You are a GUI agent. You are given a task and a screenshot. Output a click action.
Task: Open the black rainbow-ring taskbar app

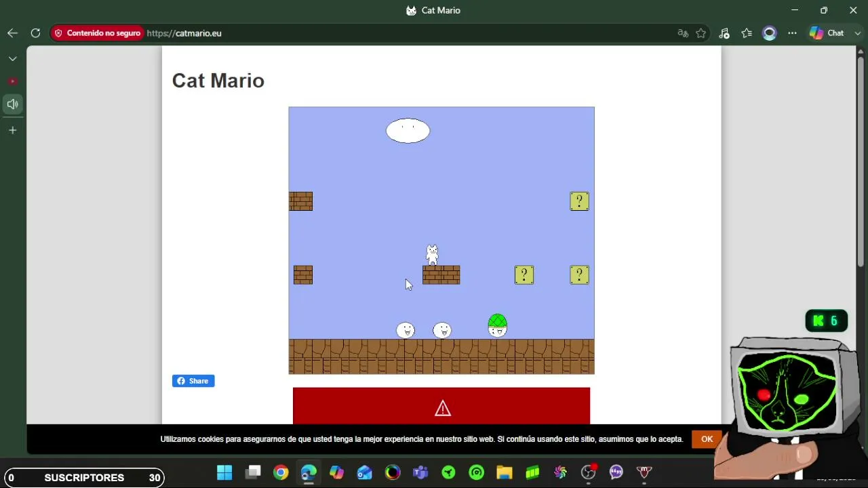(x=393, y=472)
